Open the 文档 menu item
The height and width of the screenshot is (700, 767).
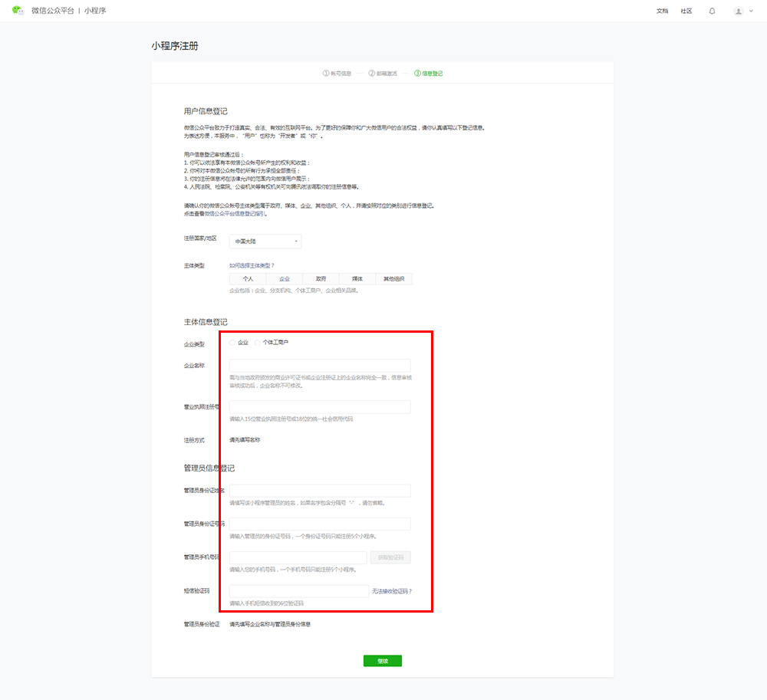click(662, 11)
